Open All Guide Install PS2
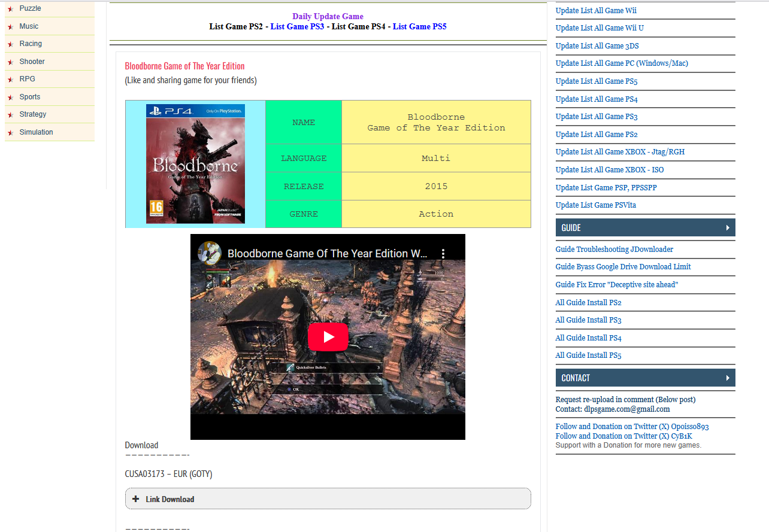Viewport: 769px width, 532px height. tap(588, 302)
